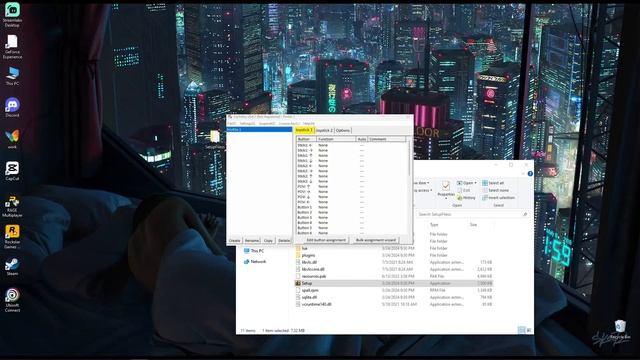
Task: Click Invert selection in the Explorer ribbon
Action: point(498,198)
